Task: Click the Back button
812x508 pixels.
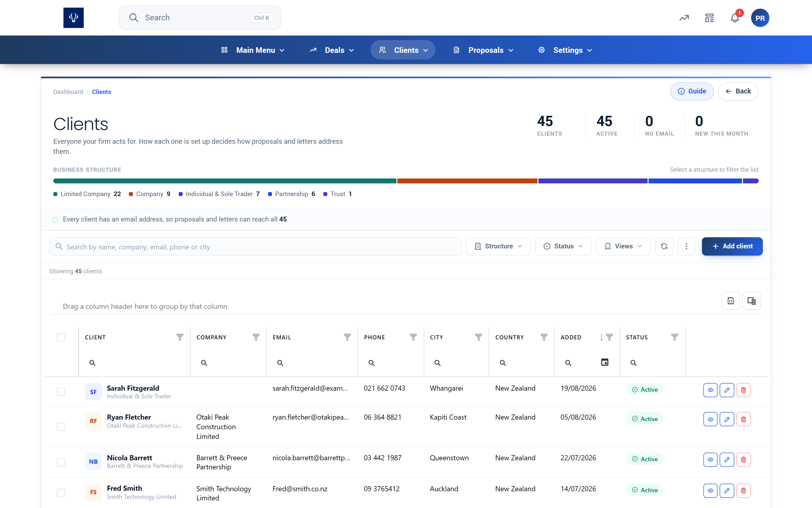Action: [x=738, y=91]
